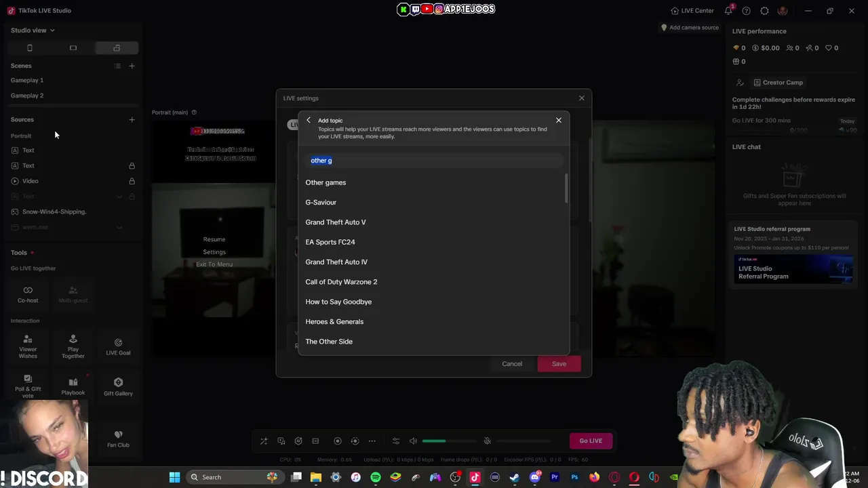Open LIVE Studio Referral Program banner
The height and width of the screenshot is (488, 868).
click(x=792, y=268)
